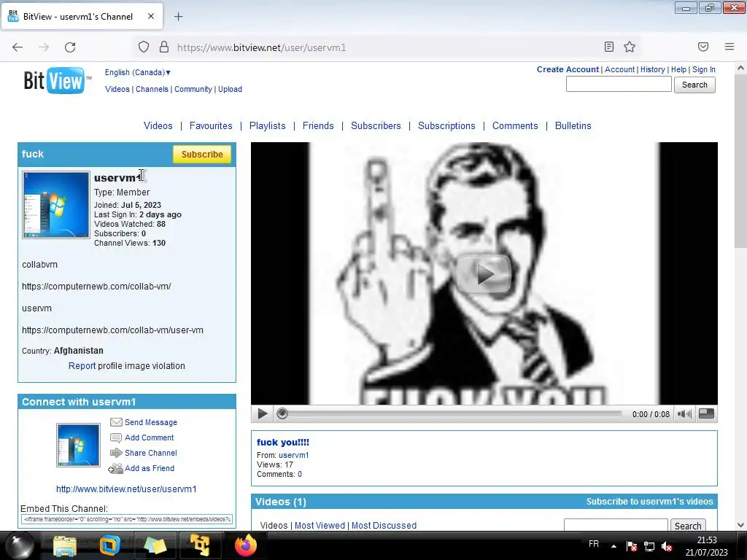This screenshot has height=560, width=747.
Task: Play the video using the center overlay button
Action: click(484, 274)
